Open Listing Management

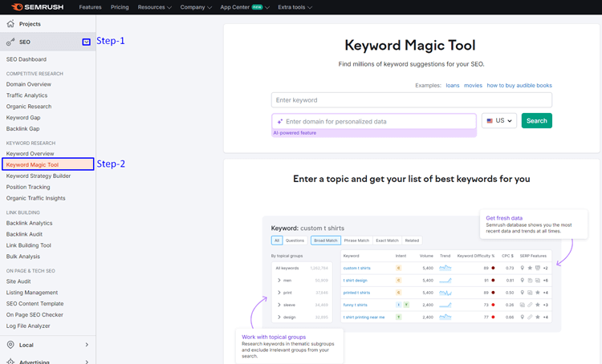click(x=32, y=293)
